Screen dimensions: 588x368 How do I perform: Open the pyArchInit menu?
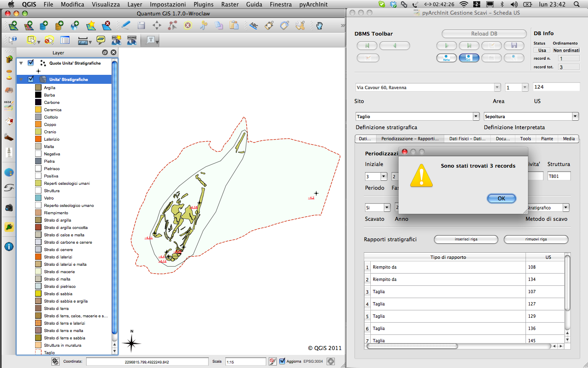point(313,4)
